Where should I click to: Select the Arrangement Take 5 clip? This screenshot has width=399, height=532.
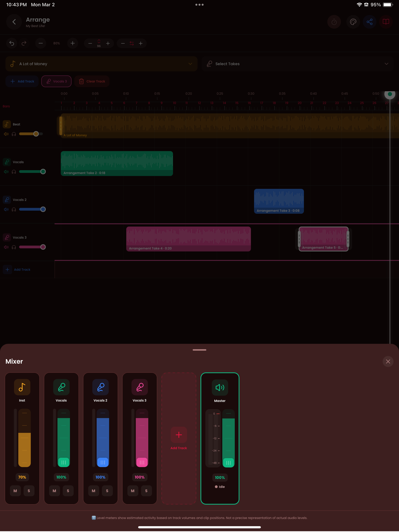(x=323, y=239)
